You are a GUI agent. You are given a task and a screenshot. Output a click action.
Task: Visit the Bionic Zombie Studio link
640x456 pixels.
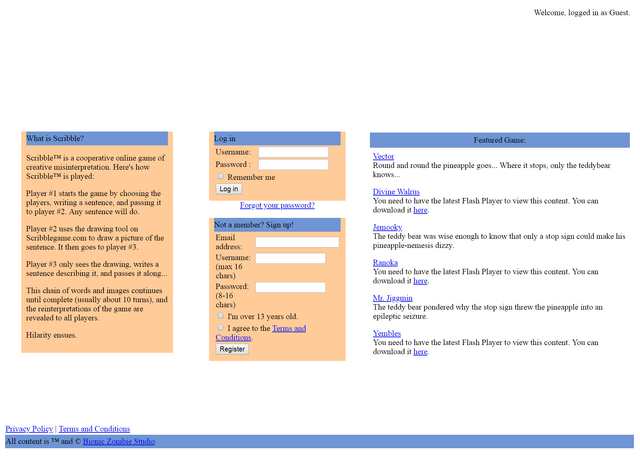(x=119, y=441)
